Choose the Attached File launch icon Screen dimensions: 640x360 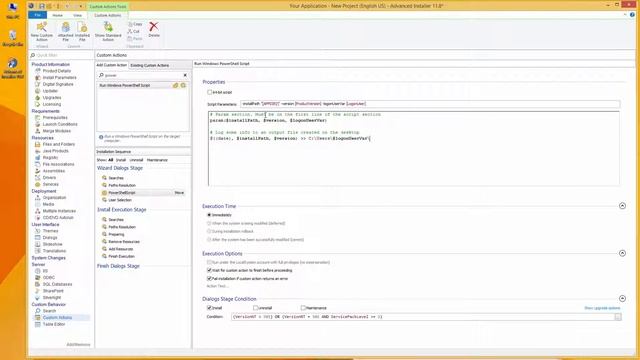[65, 32]
